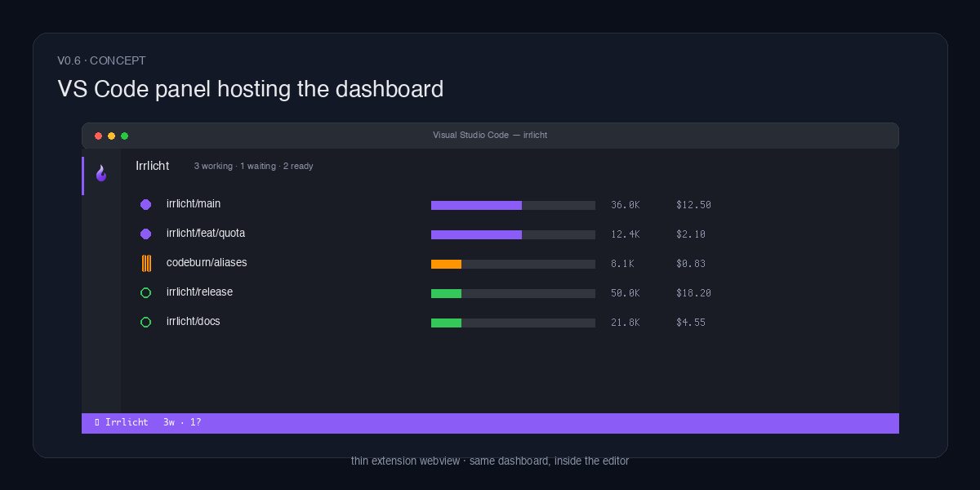Click the green irrlicht/docs progress bar
This screenshot has width=980, height=490.
point(513,323)
